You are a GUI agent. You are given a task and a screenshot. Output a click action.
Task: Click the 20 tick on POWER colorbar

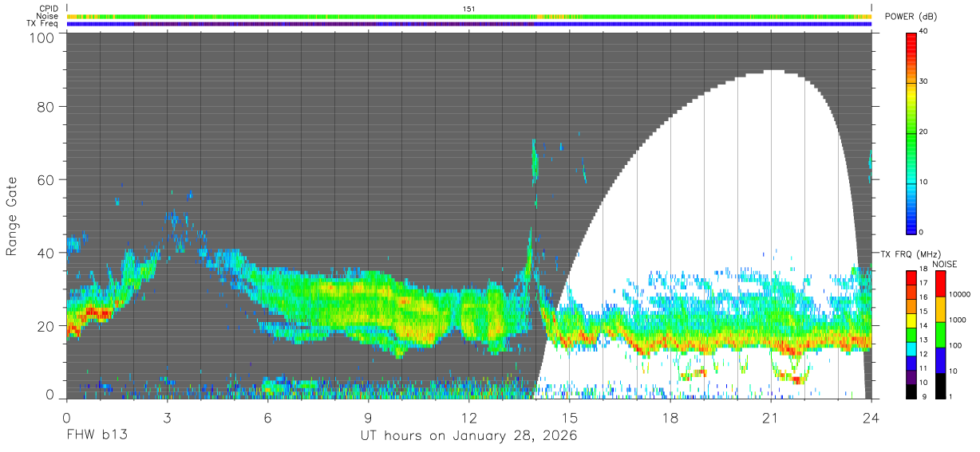click(924, 132)
